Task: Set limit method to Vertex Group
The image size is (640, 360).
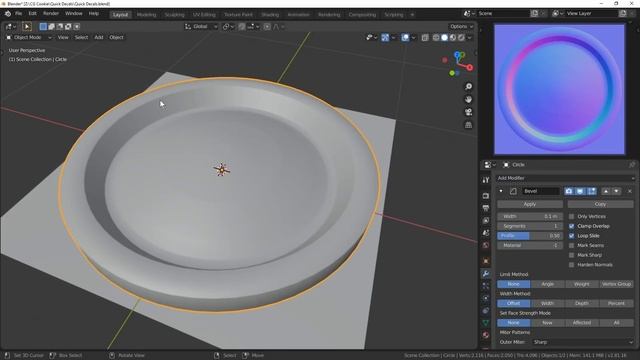Action: pyautogui.click(x=616, y=284)
